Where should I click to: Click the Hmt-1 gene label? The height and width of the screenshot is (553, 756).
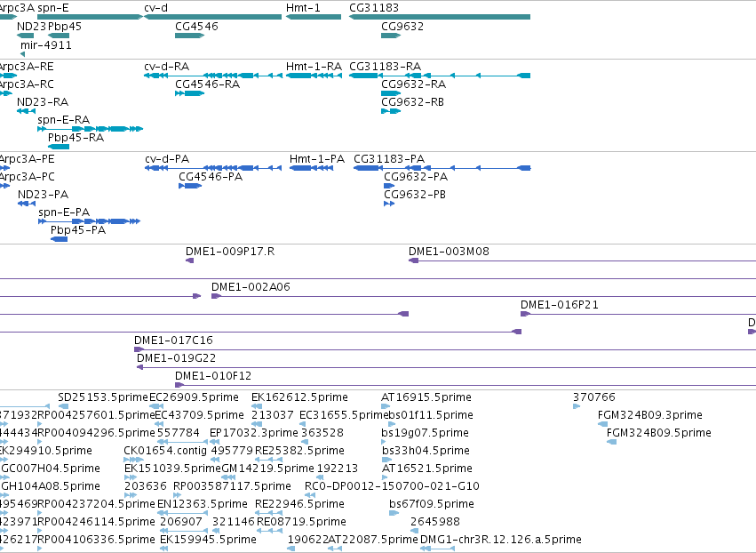point(303,8)
